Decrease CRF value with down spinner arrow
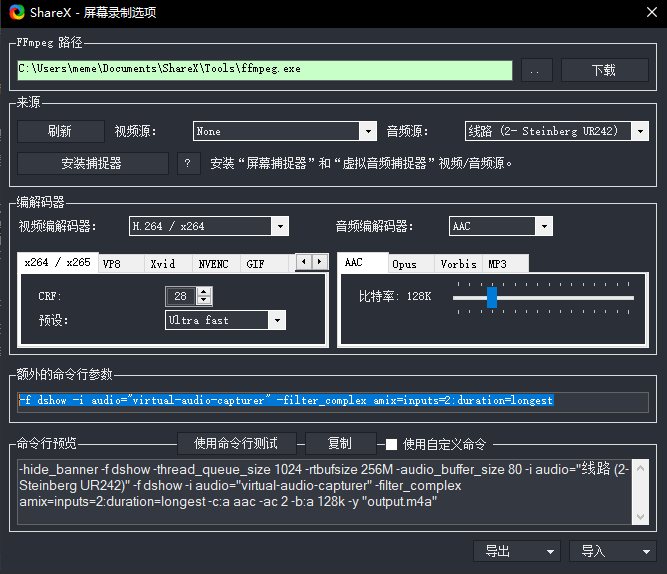This screenshot has height=574, width=667. [x=205, y=301]
